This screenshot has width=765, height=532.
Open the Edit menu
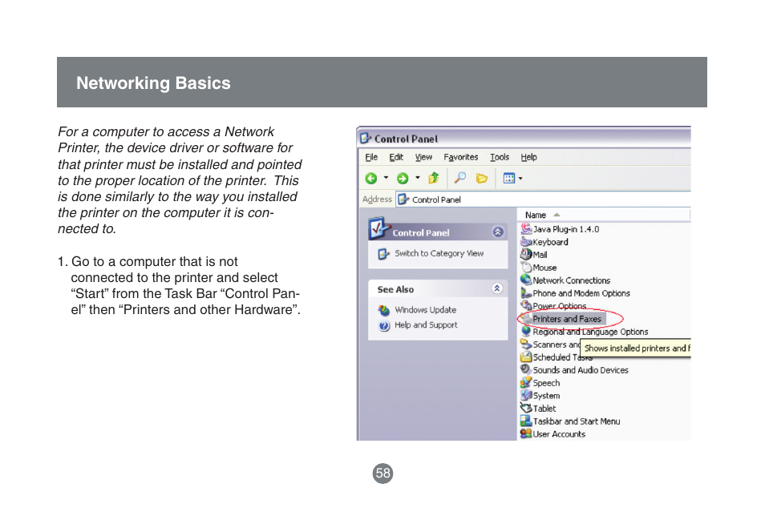coord(396,157)
